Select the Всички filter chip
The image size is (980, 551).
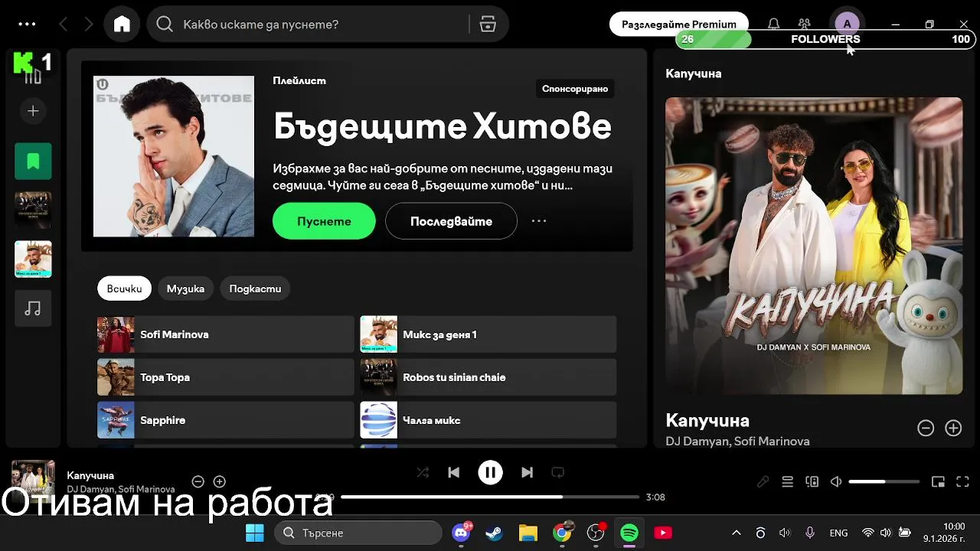pyautogui.click(x=124, y=289)
